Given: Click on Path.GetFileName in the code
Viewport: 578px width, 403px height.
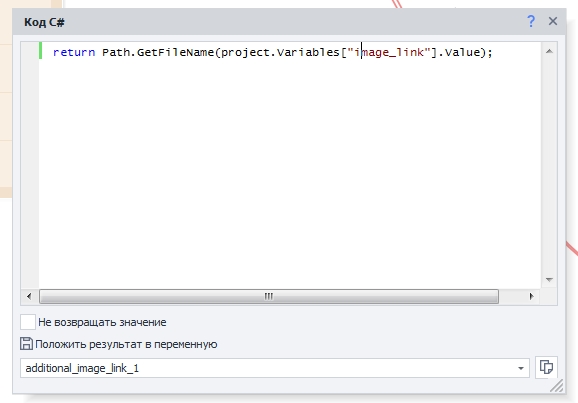Looking at the screenshot, I should 158,52.
